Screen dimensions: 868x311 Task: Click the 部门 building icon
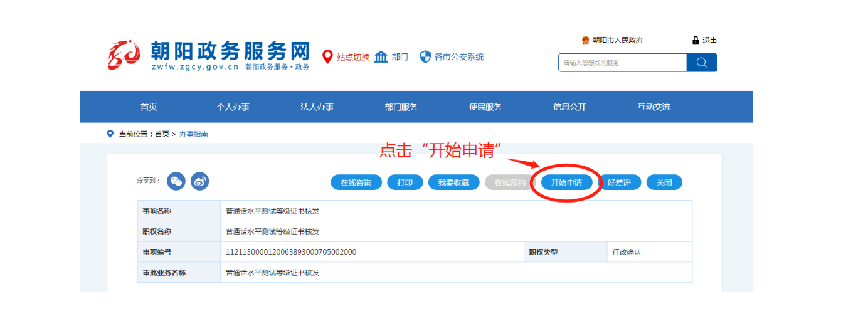(381, 57)
